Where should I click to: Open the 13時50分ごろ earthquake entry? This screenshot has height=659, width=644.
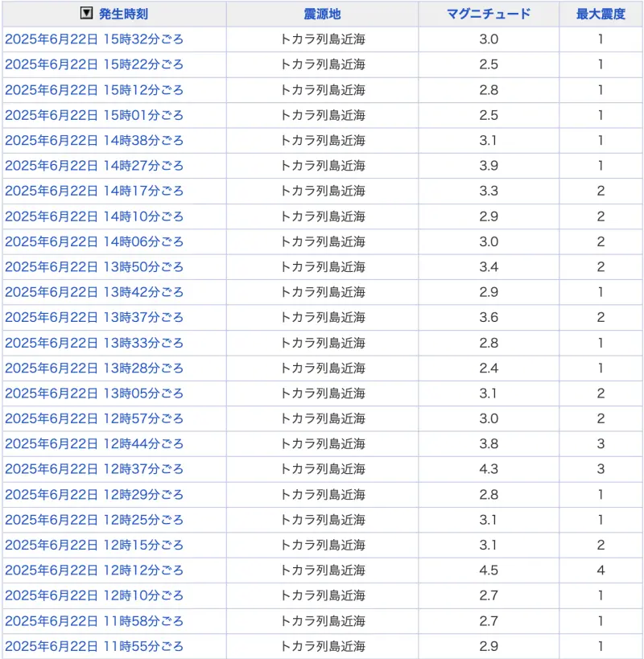94,267
